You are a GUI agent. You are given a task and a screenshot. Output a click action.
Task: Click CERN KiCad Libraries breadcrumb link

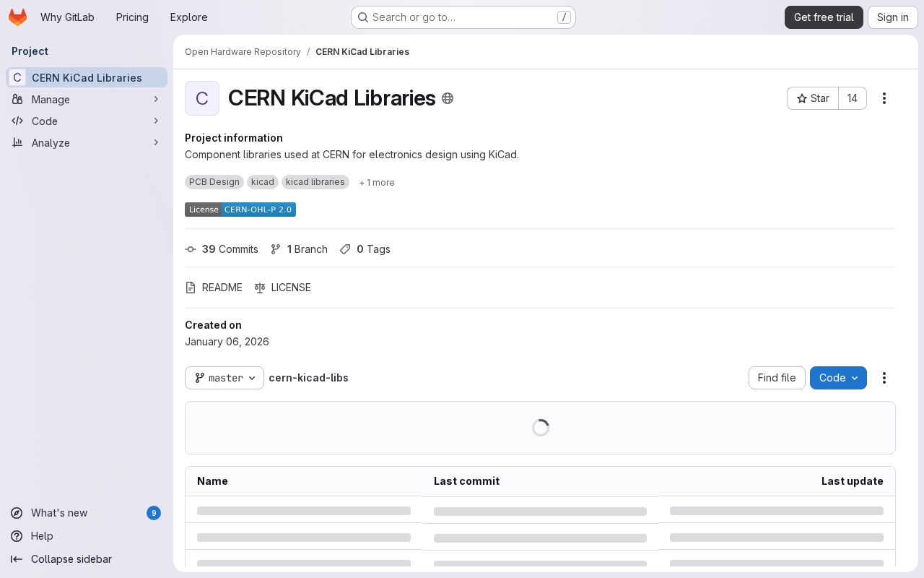pyautogui.click(x=362, y=52)
